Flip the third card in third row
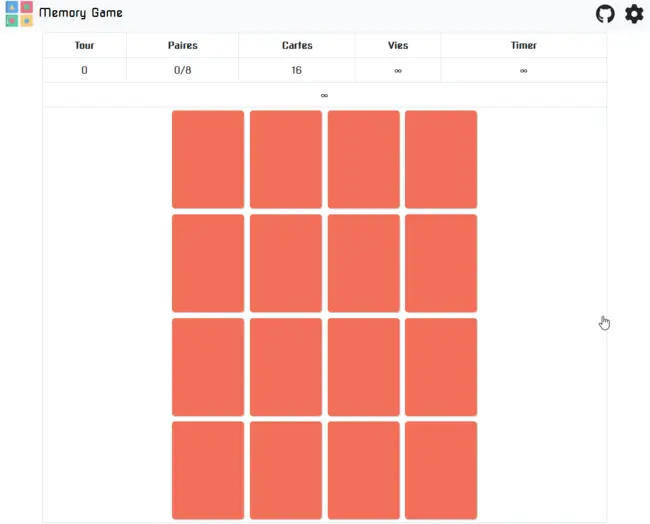 [363, 367]
